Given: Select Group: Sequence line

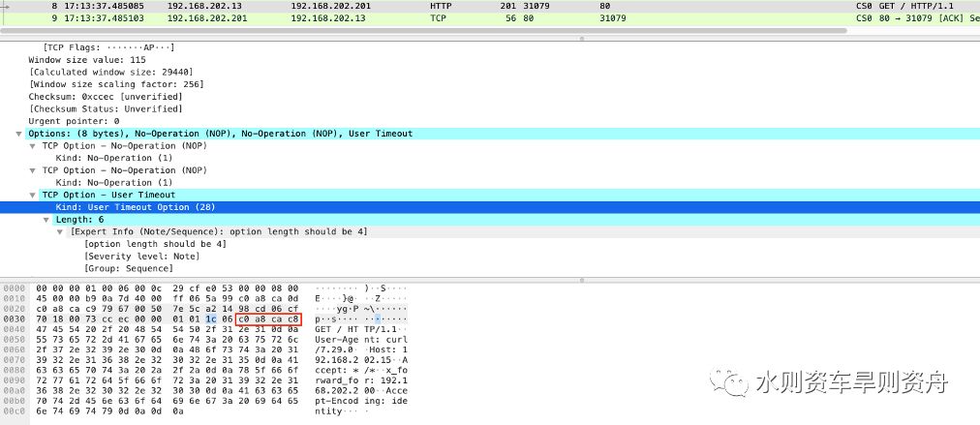Looking at the screenshot, I should click(128, 269).
